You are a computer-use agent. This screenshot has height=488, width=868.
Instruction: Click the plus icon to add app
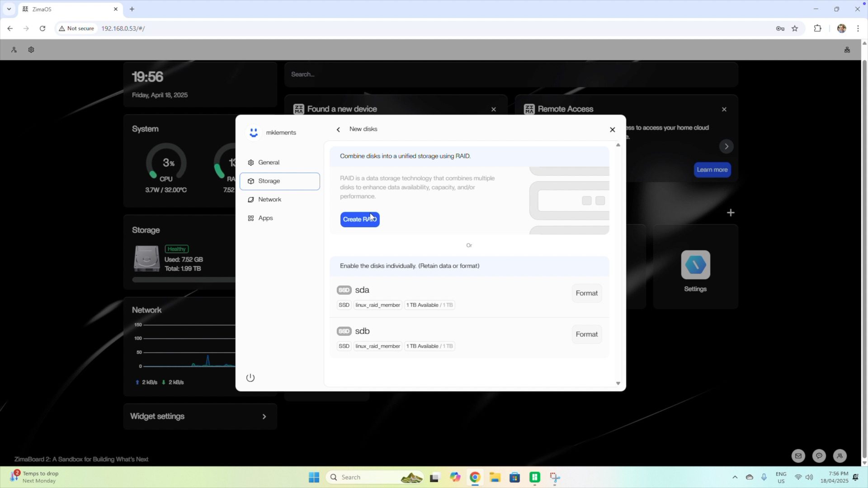point(731,213)
